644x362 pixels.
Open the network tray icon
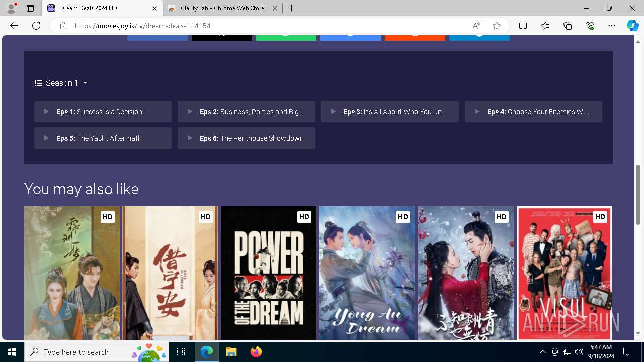[x=567, y=352]
